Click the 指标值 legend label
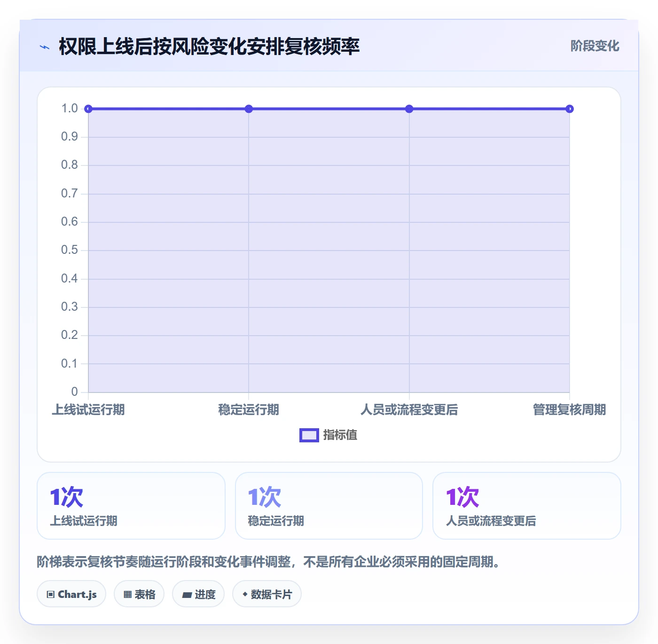 (340, 435)
